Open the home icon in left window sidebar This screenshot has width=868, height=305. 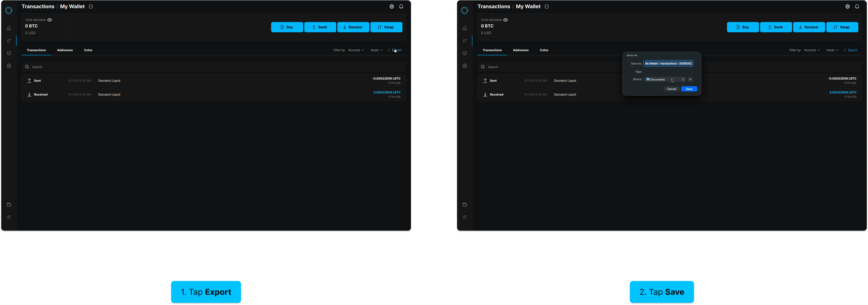tap(9, 28)
